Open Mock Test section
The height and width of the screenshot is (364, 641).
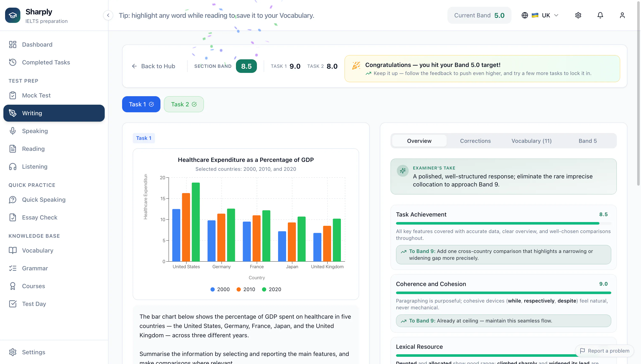(54, 95)
